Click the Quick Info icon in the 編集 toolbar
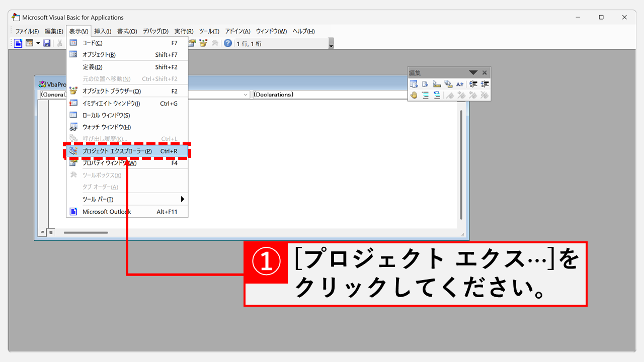Viewport: 644px width, 362px height. click(x=437, y=84)
